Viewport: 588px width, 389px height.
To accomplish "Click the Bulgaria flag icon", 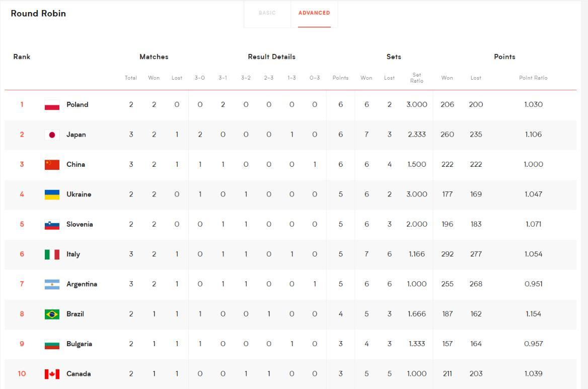I will (52, 344).
